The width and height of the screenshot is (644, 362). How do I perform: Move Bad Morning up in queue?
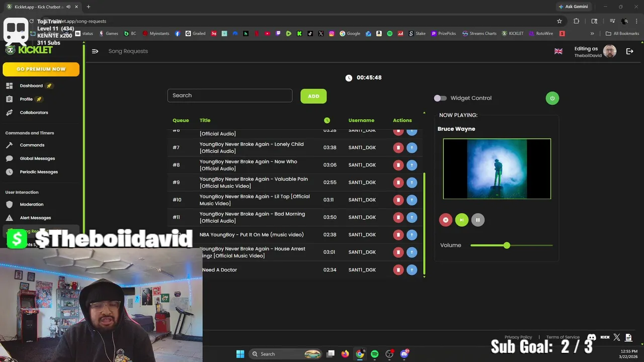coord(412,217)
